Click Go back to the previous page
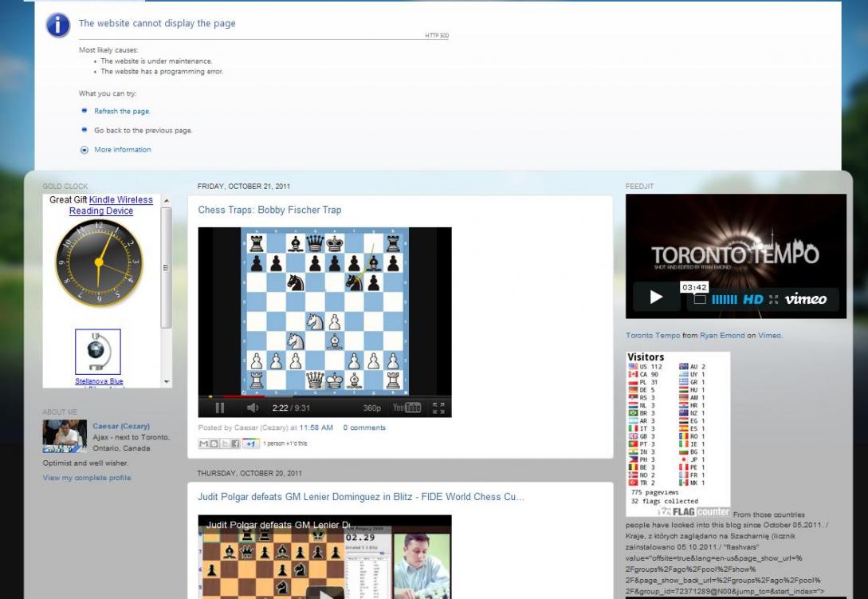868x599 pixels. click(143, 130)
